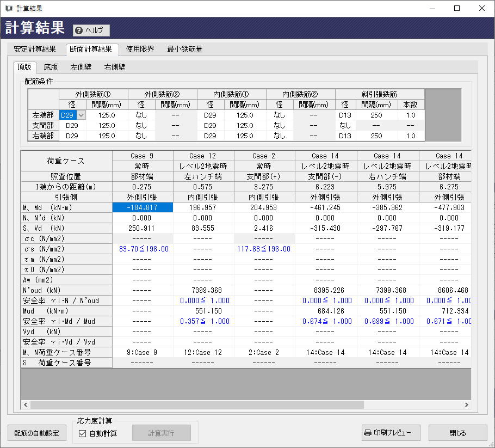Click the 斜引張鉄筋 column group header

380,94
